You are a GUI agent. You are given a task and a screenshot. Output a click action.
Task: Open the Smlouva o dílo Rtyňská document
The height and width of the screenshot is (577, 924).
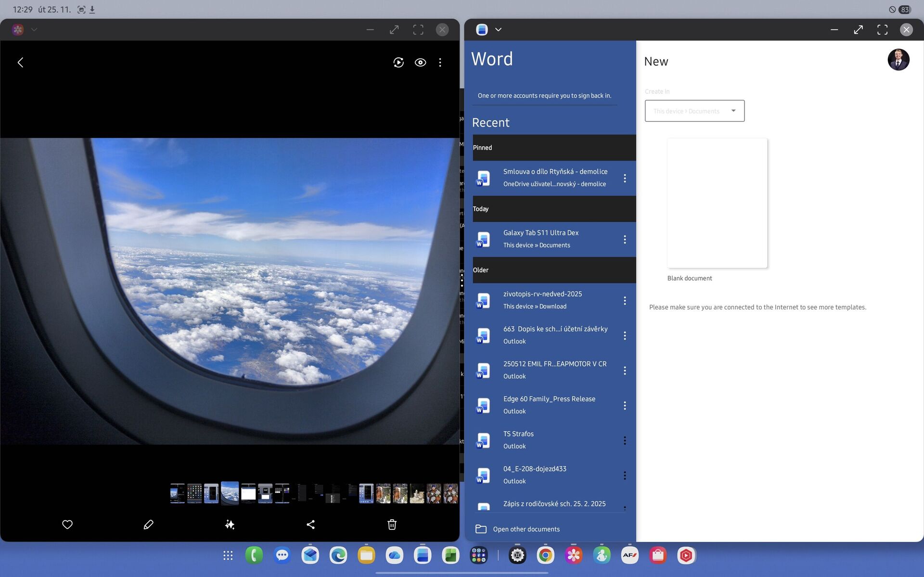[x=555, y=178]
